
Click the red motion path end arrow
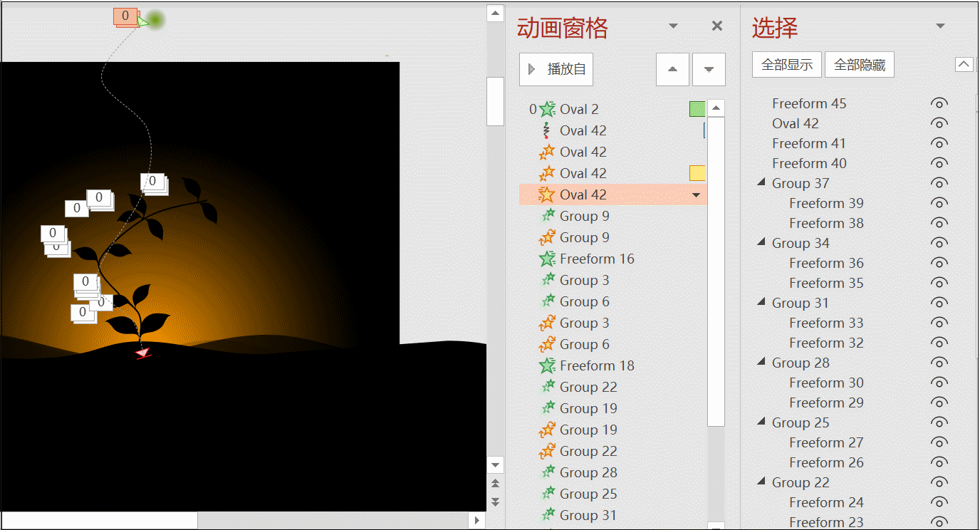[x=142, y=352]
